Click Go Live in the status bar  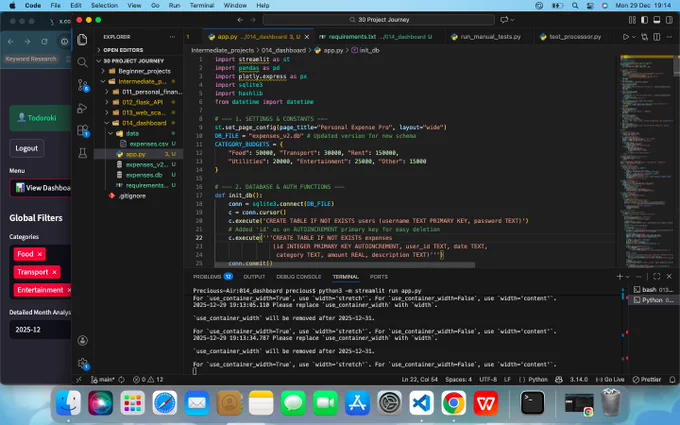click(610, 379)
